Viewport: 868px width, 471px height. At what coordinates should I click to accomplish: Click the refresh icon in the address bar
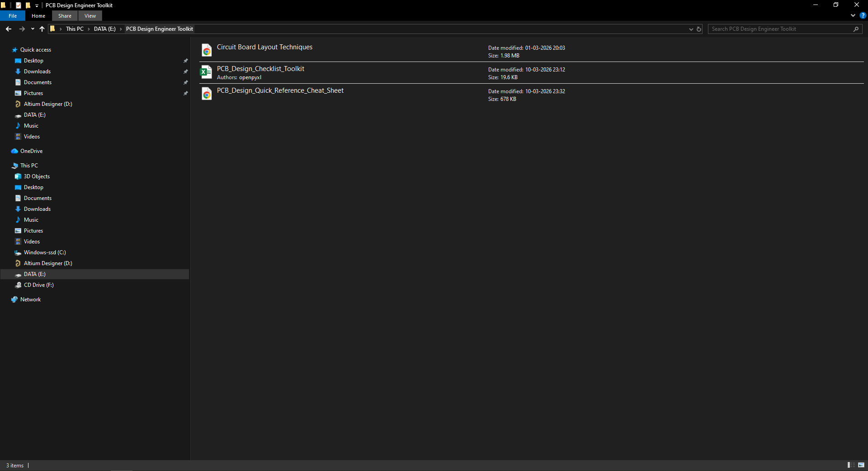coord(698,29)
